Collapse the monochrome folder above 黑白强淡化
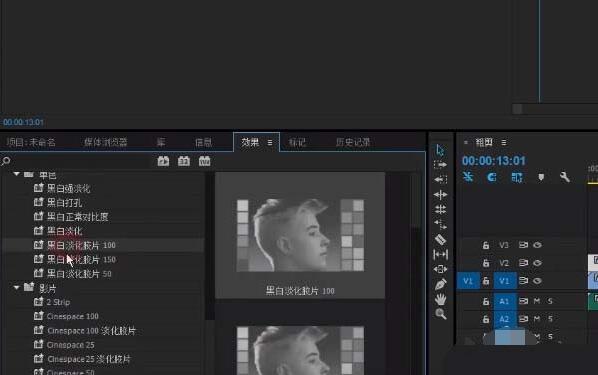The image size is (598, 375). point(16,174)
